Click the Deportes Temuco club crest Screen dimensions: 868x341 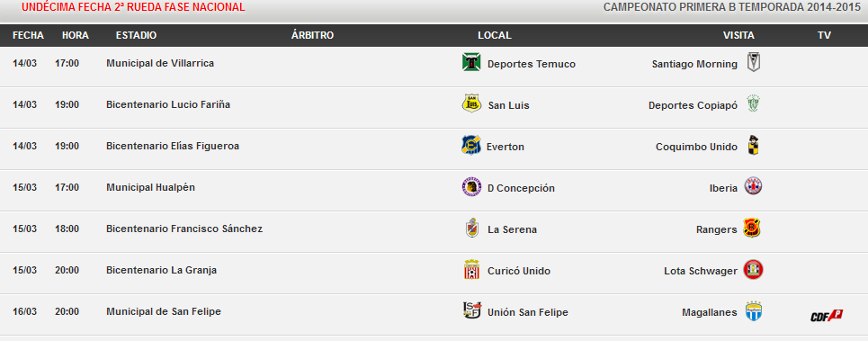[x=471, y=62]
